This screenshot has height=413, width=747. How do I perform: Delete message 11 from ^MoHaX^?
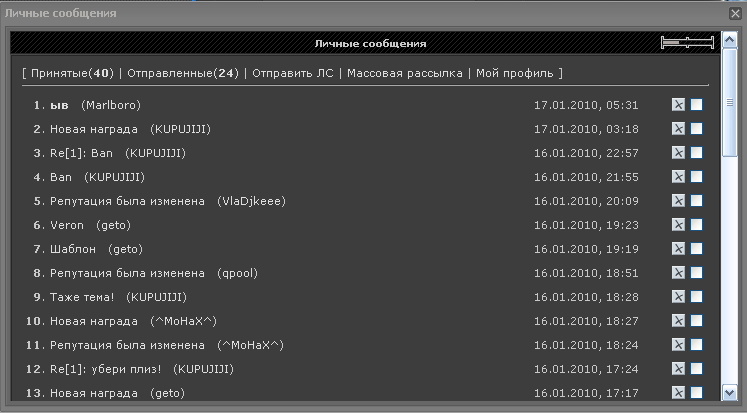(678, 345)
